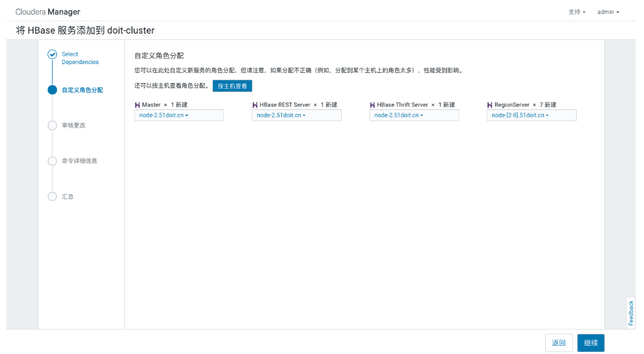The height and width of the screenshot is (354, 644).
Task: Select the 审核更改 step label
Action: 74,126
